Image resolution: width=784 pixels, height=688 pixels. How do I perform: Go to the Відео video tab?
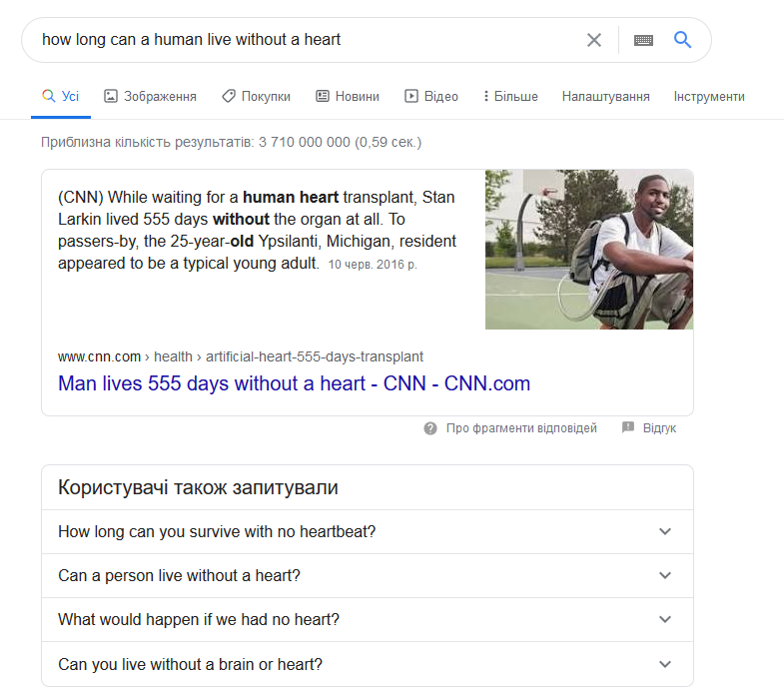430,97
